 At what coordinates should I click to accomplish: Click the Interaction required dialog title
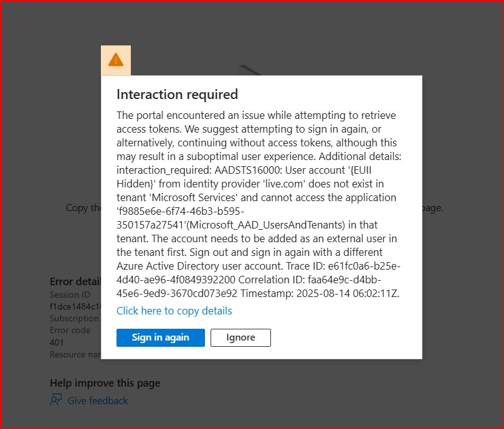click(178, 95)
